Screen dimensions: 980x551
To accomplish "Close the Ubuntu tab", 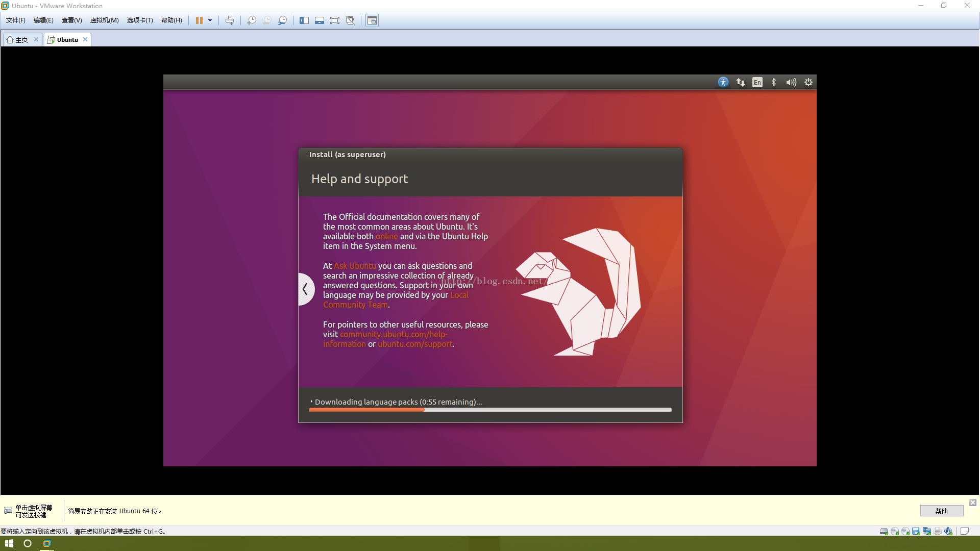I will coord(85,39).
